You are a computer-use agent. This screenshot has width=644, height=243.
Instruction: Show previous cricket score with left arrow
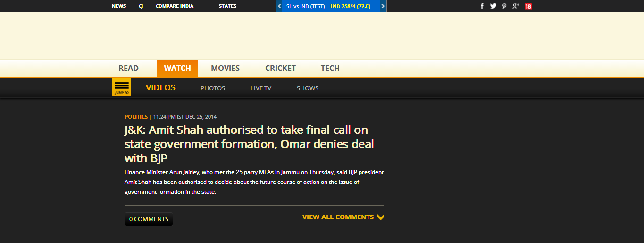[x=279, y=6]
